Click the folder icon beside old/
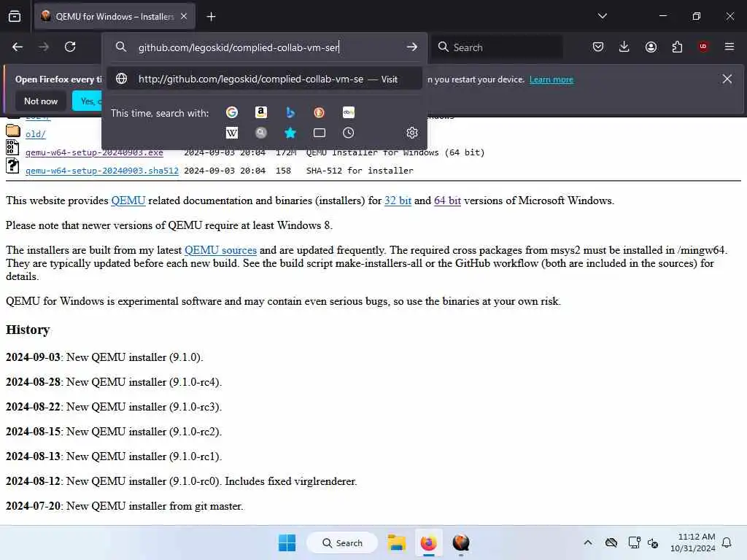This screenshot has width=747, height=560. 13,131
